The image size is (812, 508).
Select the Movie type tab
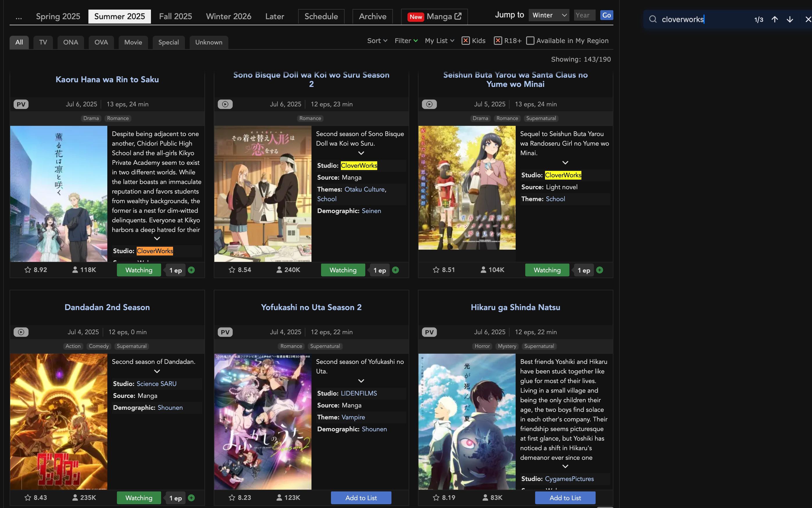click(133, 42)
